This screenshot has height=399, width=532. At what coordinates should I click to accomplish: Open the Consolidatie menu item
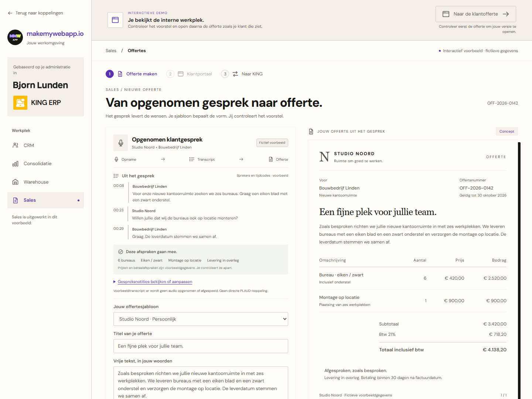click(x=46, y=164)
